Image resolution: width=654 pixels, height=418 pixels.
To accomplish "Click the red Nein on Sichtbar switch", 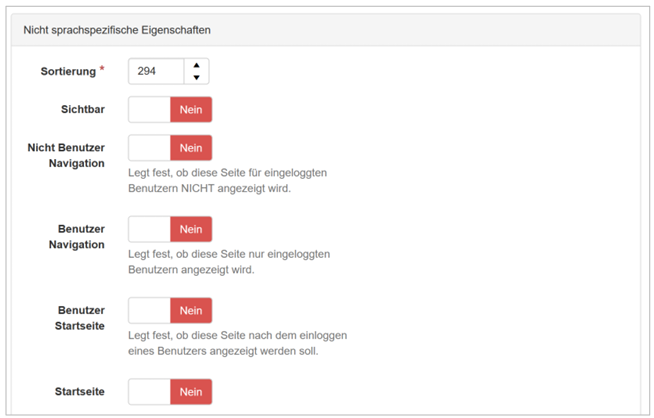I will [191, 109].
